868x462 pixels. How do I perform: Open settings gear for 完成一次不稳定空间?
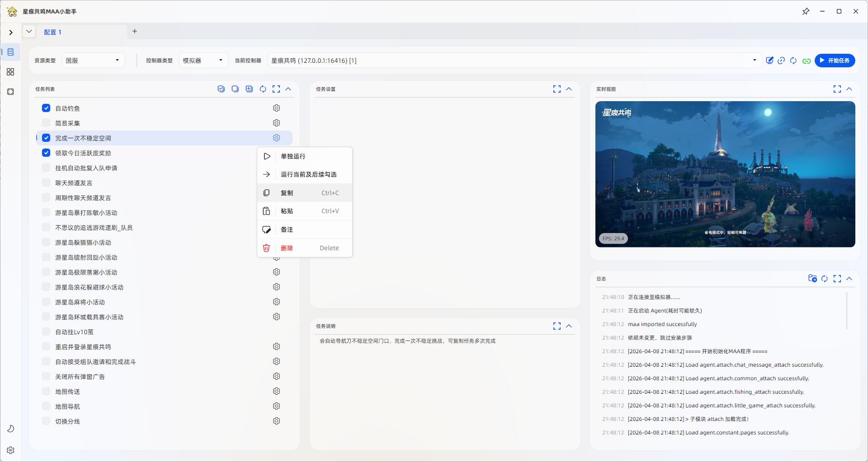[276, 138]
